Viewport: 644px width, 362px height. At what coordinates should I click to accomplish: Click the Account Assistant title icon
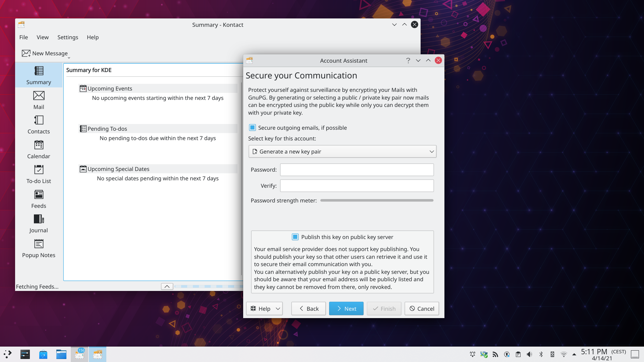point(249,60)
